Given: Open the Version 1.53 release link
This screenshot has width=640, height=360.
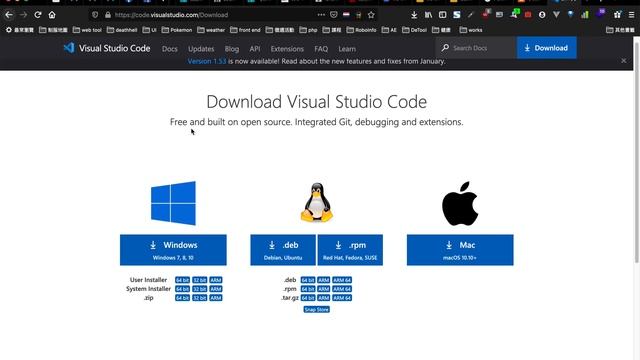Looking at the screenshot, I should tap(207, 61).
